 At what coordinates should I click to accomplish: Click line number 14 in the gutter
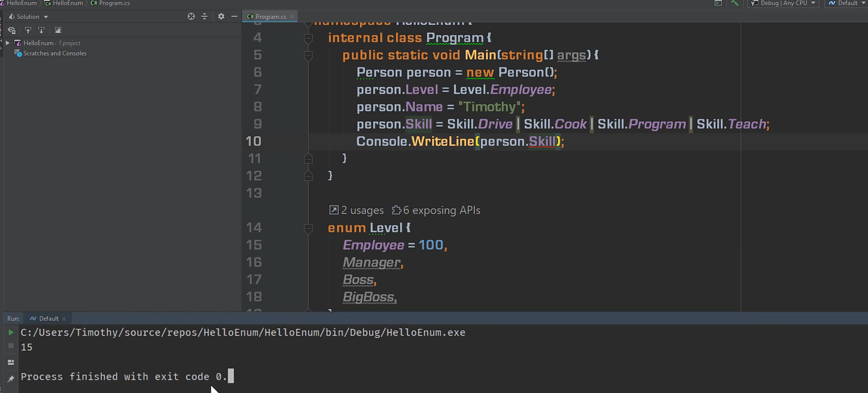254,228
